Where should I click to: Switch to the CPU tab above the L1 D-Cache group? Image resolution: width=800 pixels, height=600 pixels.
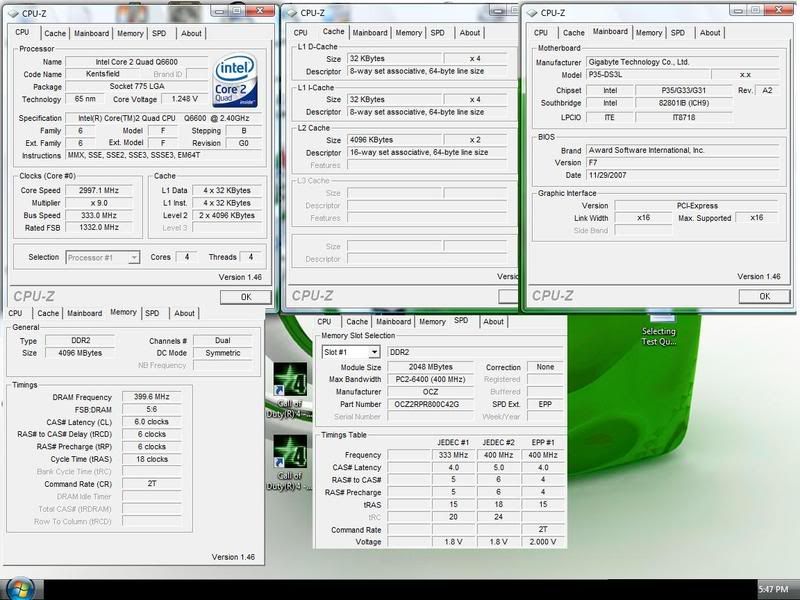tap(301, 33)
